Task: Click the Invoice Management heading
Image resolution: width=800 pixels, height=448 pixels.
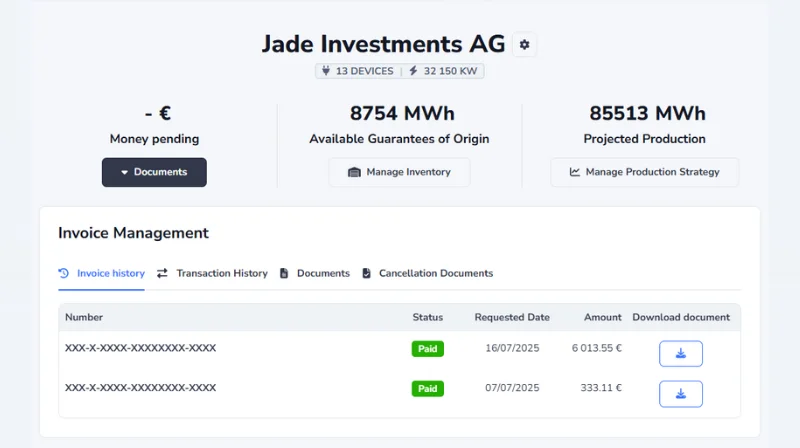Action: [133, 233]
